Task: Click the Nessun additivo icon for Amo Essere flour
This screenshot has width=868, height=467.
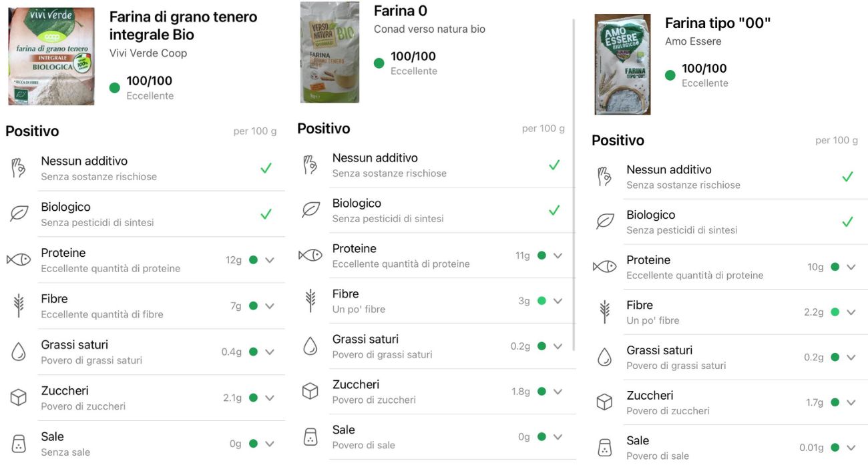Action: tap(604, 176)
